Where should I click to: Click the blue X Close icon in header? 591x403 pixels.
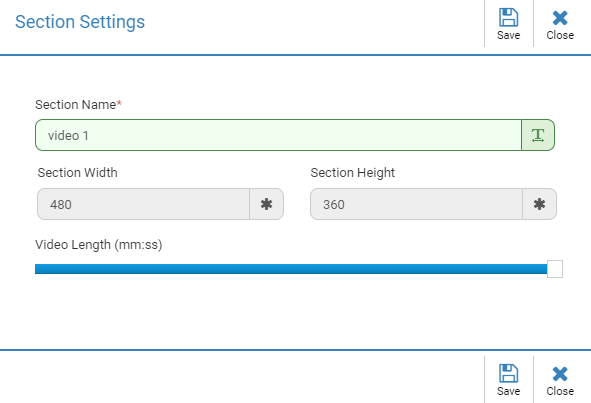point(560,18)
